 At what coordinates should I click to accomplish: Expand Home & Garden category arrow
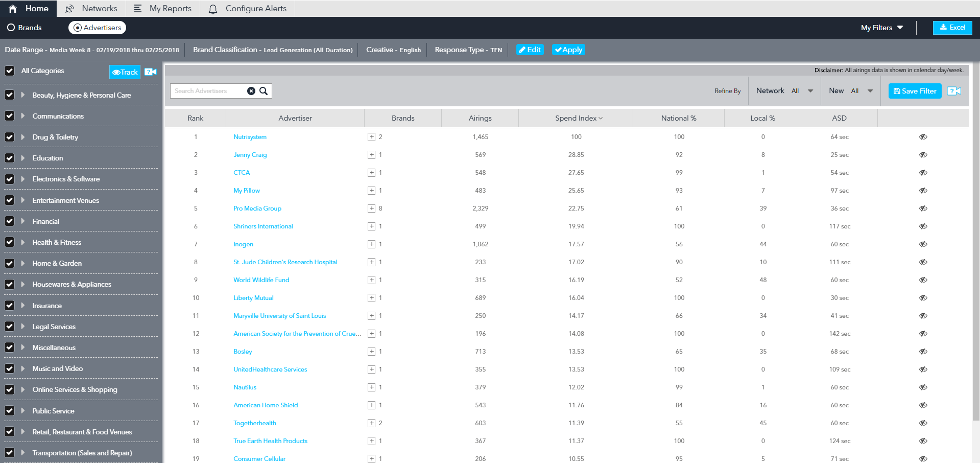(x=23, y=263)
